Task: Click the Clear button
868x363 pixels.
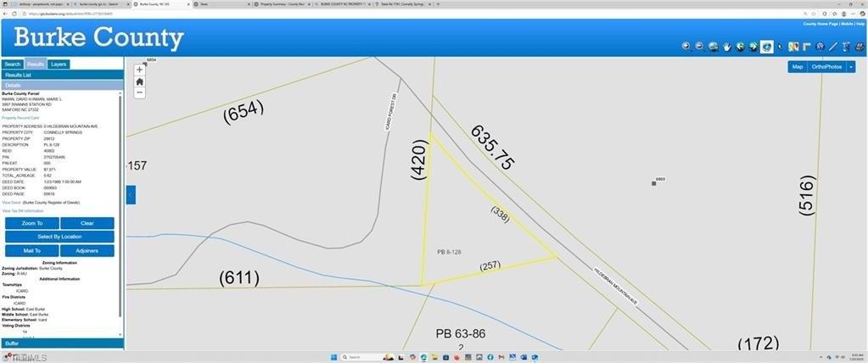Action: [x=87, y=223]
